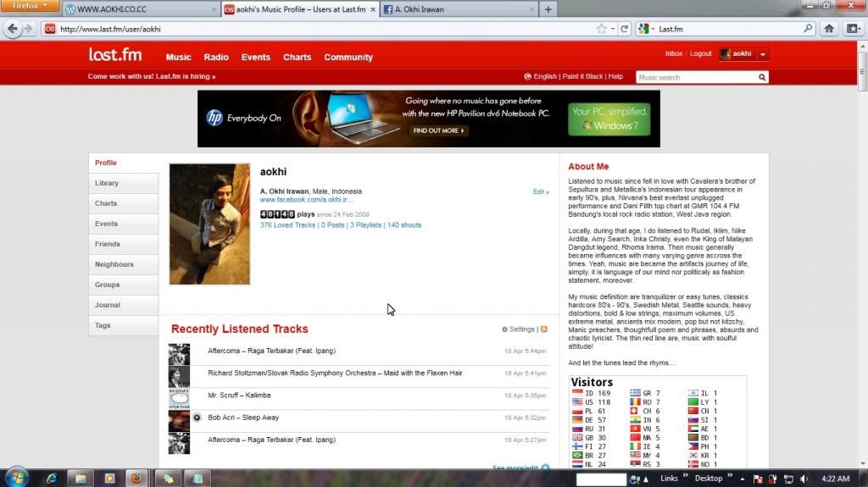Switch theme with Paint it Black link
This screenshot has height=487, width=868.
[582, 76]
